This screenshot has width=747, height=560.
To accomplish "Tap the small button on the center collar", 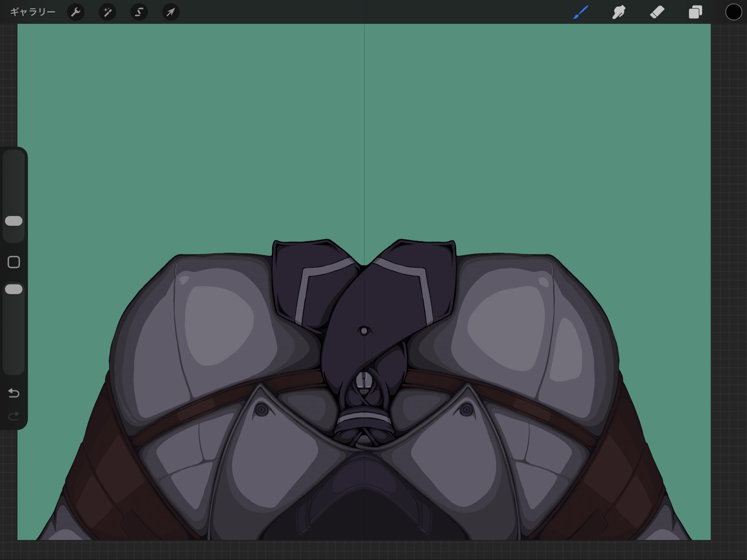I will pos(364,331).
